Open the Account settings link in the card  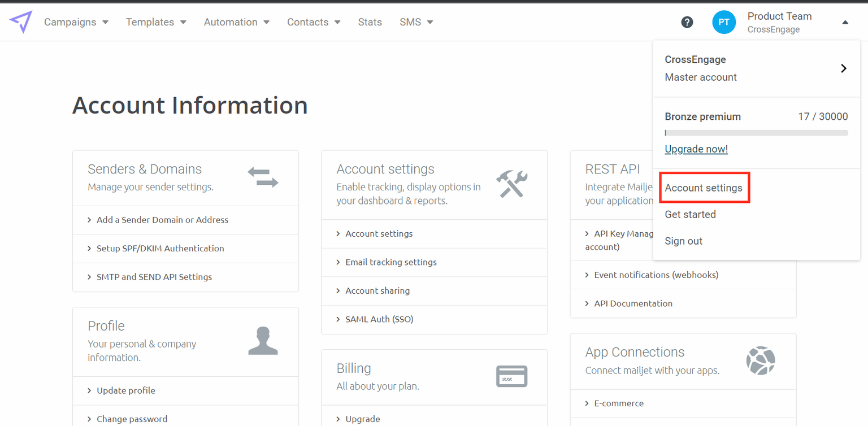tap(379, 233)
